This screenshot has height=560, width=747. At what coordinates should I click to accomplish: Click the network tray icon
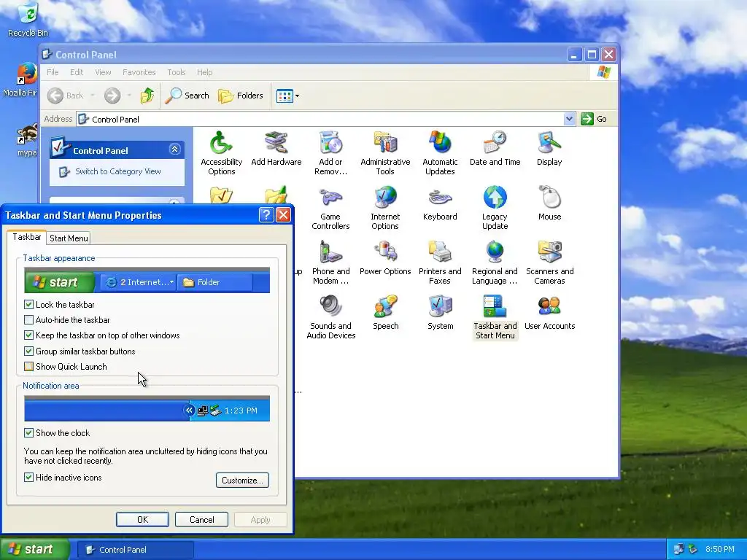click(678, 550)
